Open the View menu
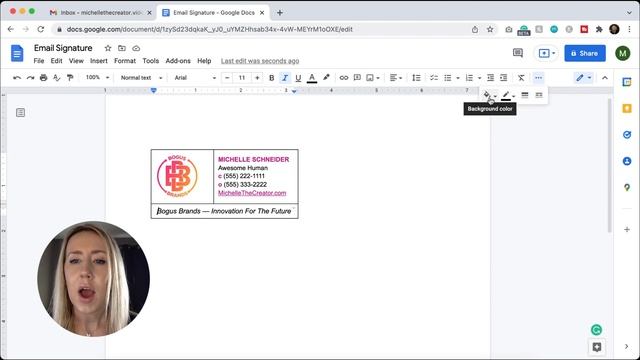This screenshot has height=360, width=640. coord(76,61)
